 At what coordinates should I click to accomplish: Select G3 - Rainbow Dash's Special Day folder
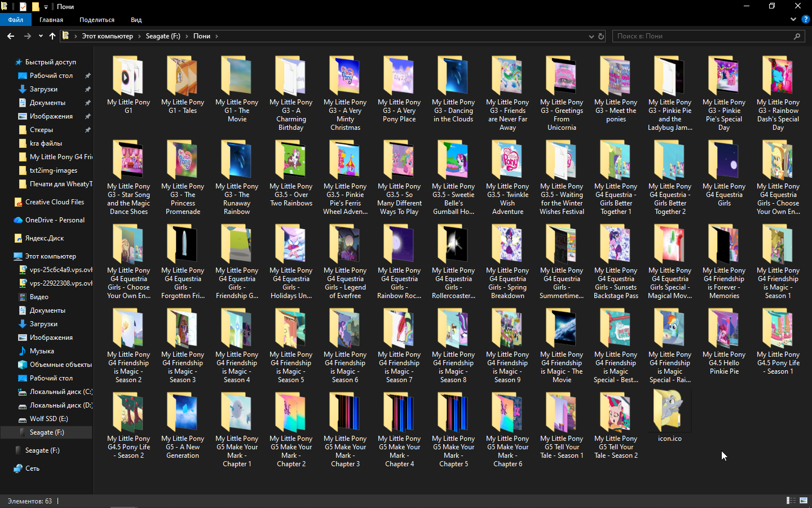(778, 93)
